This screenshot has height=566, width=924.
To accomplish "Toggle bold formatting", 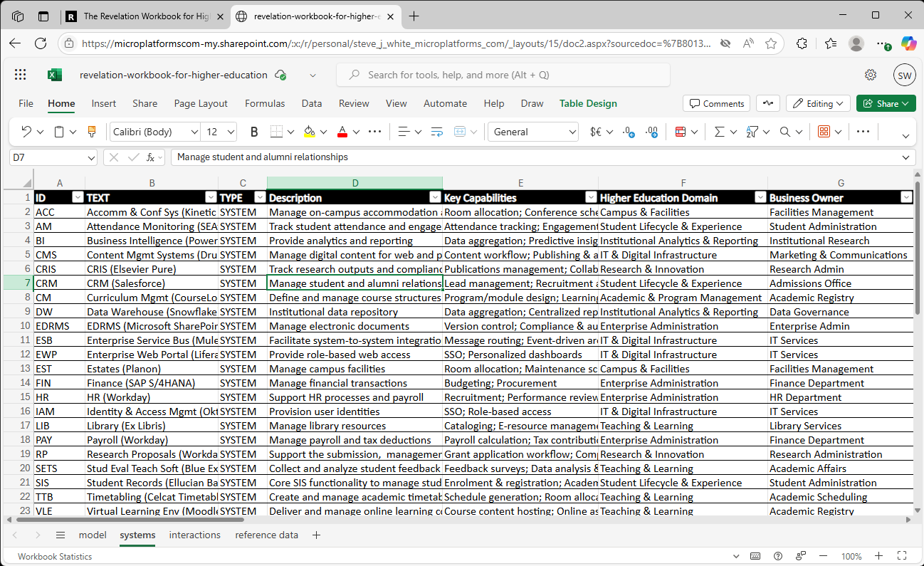I will coord(253,132).
